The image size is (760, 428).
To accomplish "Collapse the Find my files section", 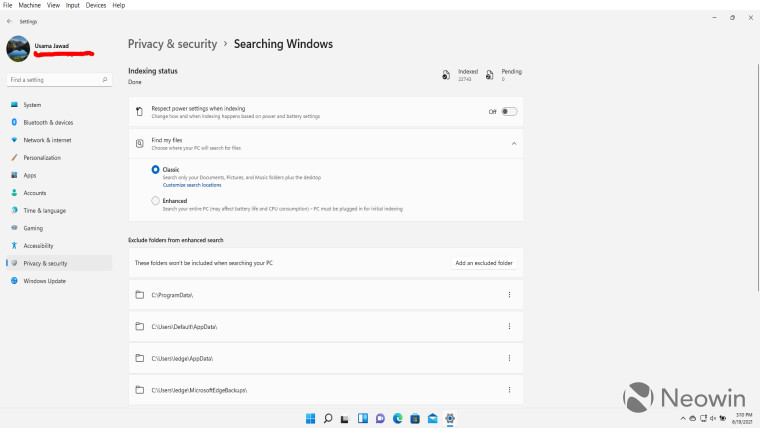I will click(514, 143).
